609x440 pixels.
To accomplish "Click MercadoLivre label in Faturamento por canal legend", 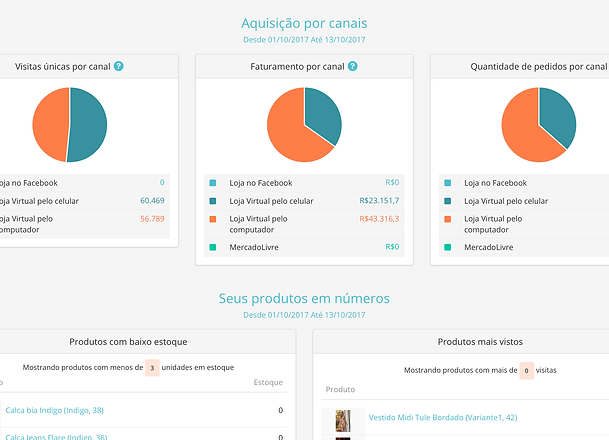I will click(254, 247).
